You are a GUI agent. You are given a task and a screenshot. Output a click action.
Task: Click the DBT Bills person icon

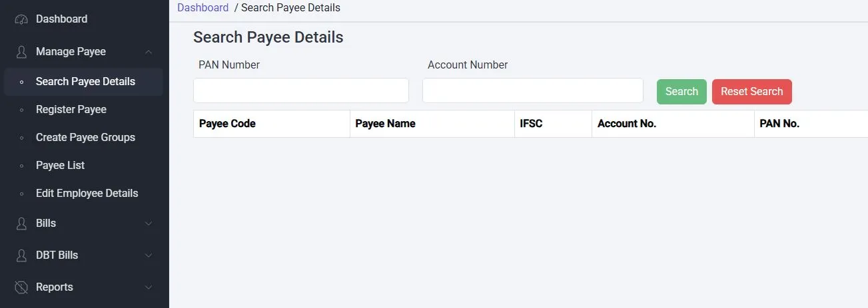click(21, 255)
